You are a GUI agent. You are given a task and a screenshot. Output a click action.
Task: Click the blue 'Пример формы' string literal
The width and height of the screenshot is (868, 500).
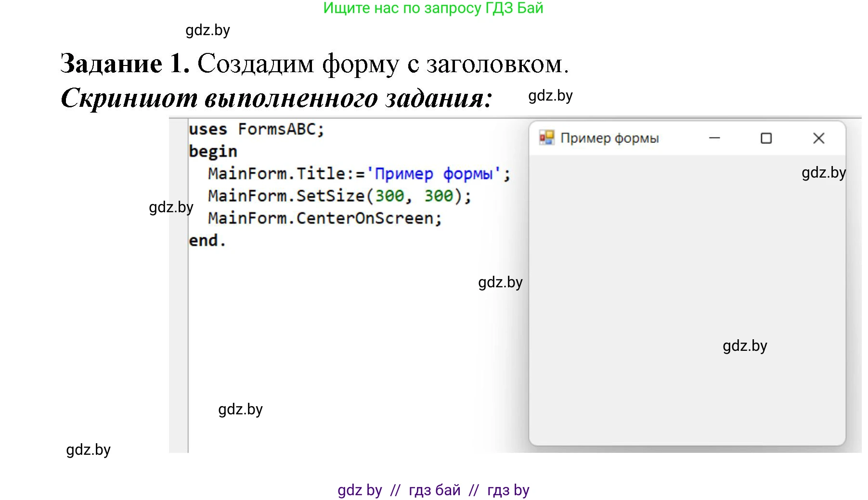[x=434, y=174]
